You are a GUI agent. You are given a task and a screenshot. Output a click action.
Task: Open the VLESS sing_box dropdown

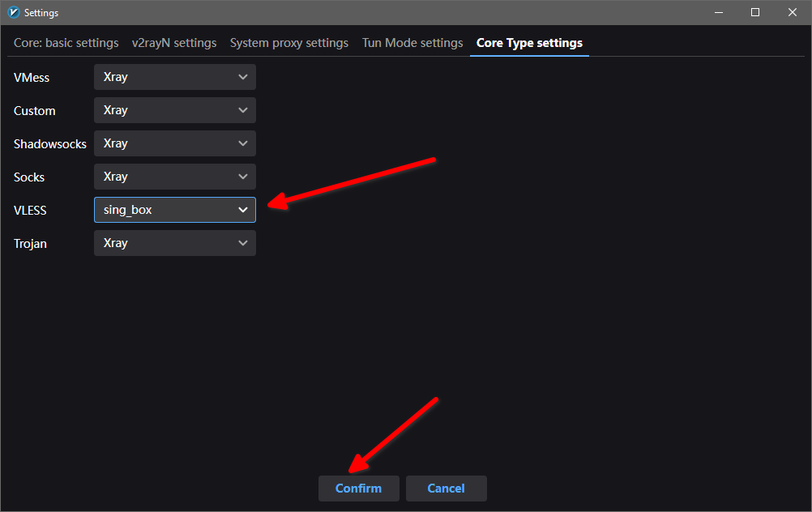click(x=174, y=210)
